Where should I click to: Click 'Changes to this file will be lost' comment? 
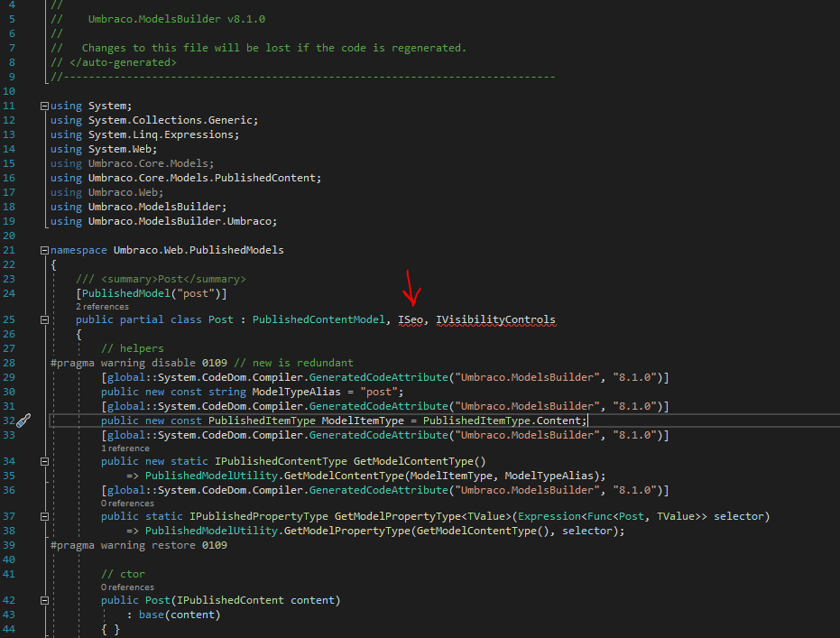[x=273, y=48]
